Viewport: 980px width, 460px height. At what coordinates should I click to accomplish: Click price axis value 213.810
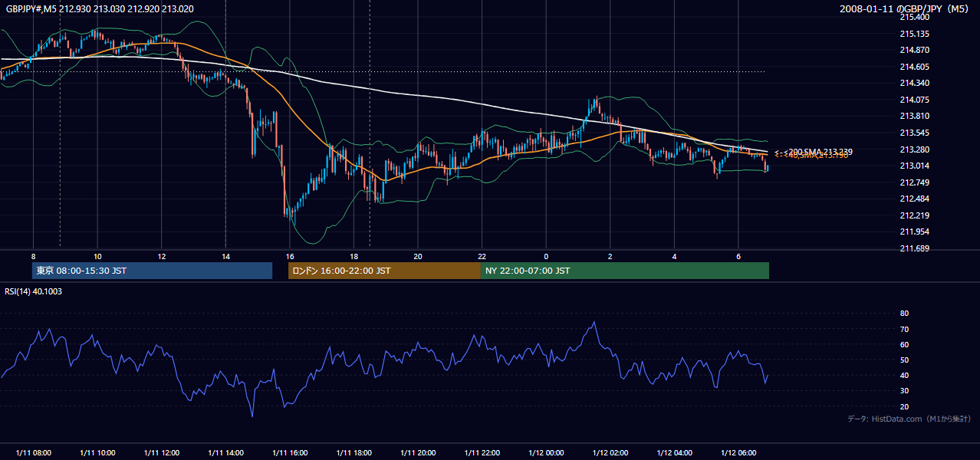click(915, 116)
